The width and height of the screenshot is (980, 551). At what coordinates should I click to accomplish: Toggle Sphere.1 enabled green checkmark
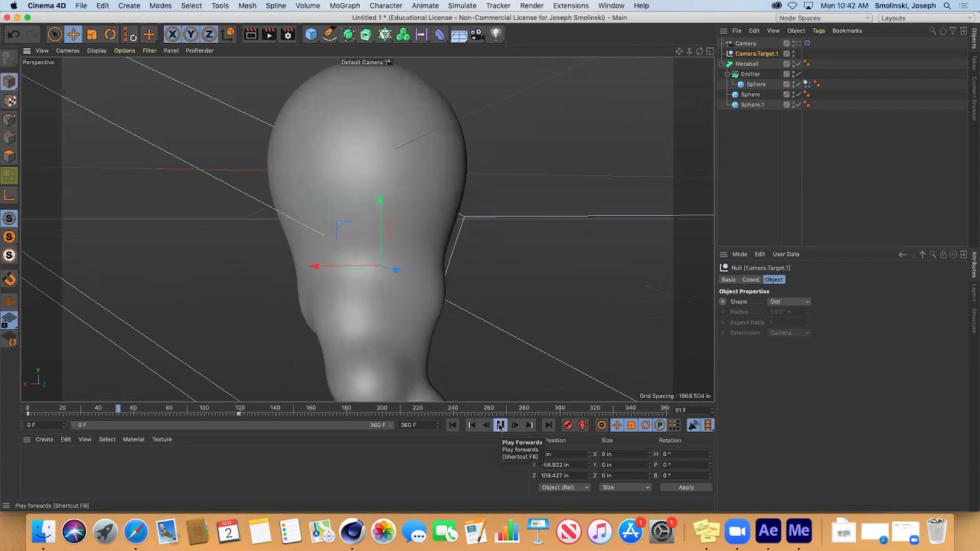coord(797,105)
